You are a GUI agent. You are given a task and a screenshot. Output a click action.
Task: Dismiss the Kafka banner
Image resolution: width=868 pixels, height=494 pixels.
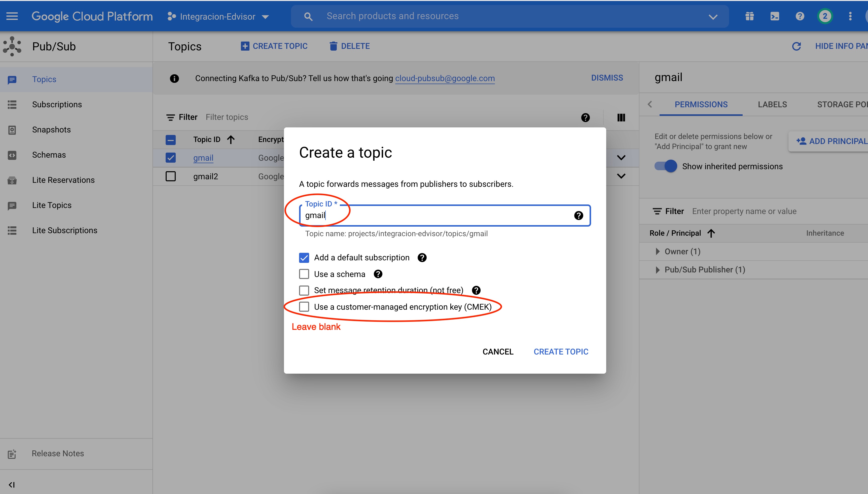click(607, 78)
